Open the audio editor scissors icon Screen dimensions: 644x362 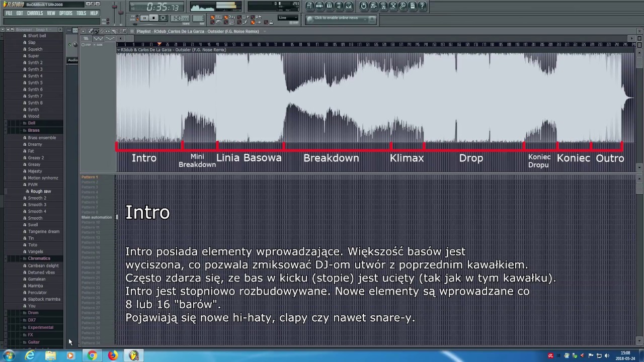coord(393,6)
